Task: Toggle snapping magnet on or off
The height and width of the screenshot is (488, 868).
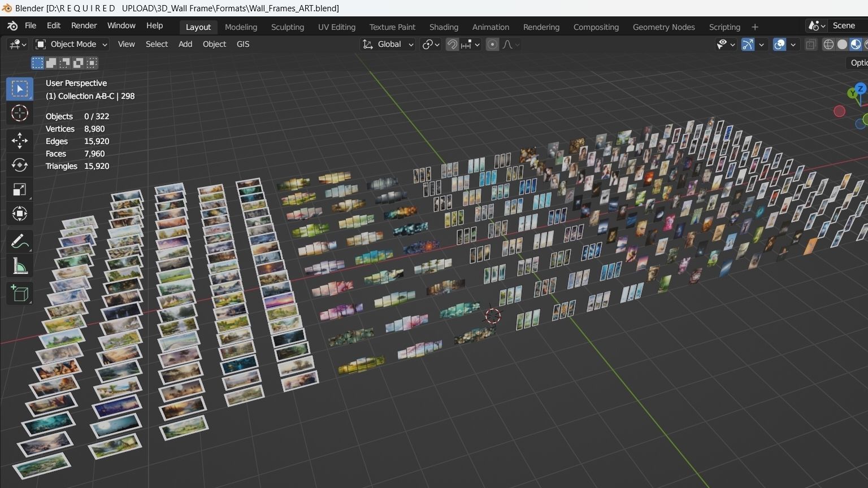Action: pos(452,45)
